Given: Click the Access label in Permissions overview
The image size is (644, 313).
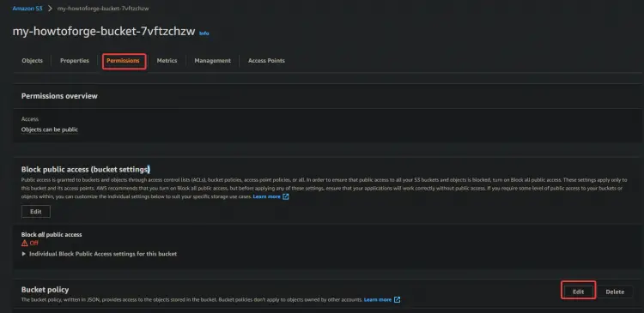Looking at the screenshot, I should click(x=30, y=119).
